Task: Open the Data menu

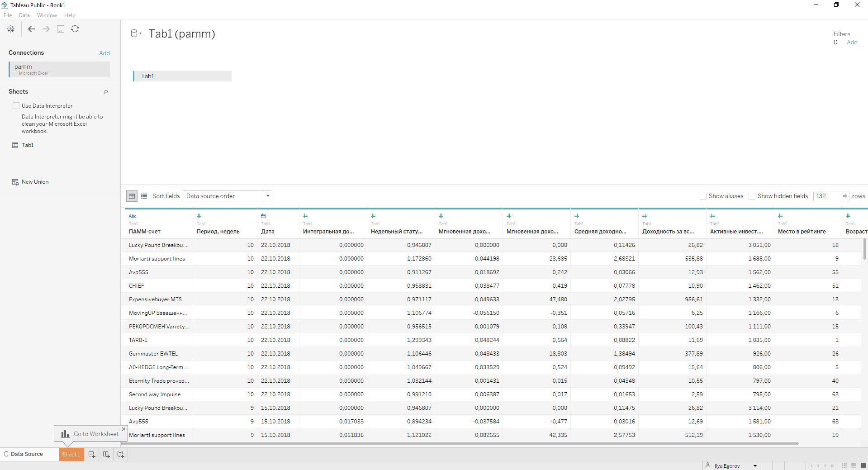Action: point(24,15)
